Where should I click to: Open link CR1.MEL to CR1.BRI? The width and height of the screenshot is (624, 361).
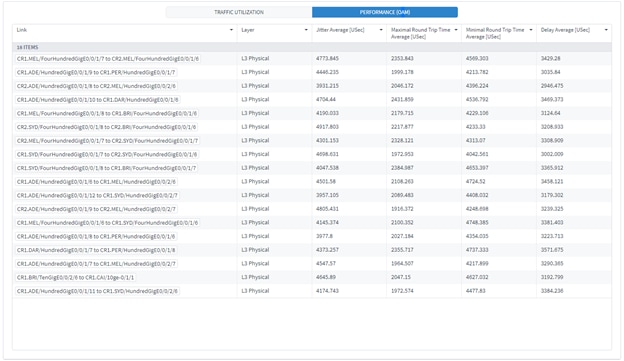[x=107, y=113]
